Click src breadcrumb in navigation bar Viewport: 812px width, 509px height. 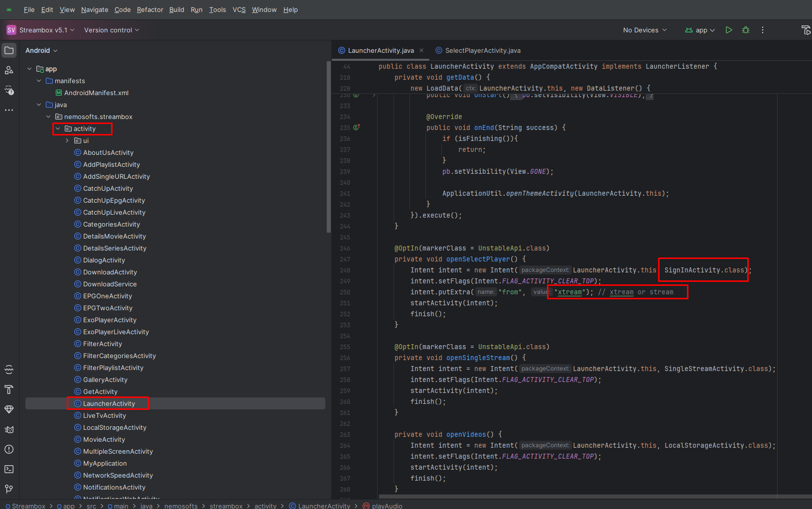click(x=91, y=506)
